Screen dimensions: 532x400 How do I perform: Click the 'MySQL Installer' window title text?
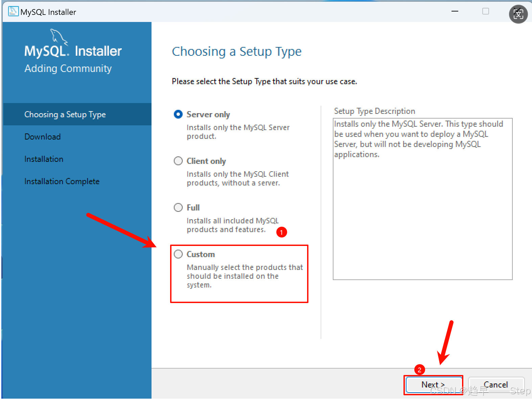coord(48,12)
